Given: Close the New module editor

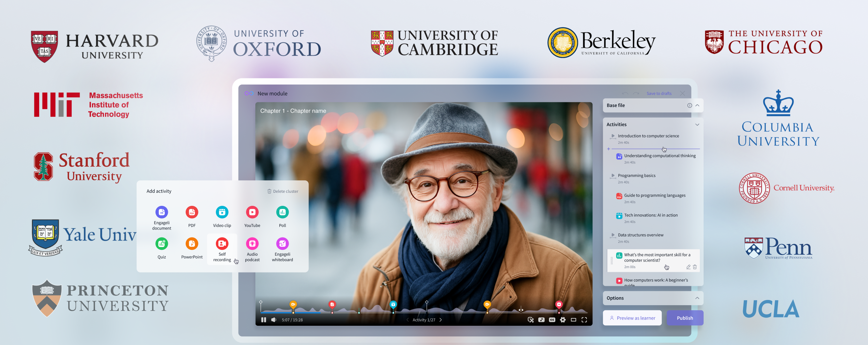Looking at the screenshot, I should click(x=683, y=93).
